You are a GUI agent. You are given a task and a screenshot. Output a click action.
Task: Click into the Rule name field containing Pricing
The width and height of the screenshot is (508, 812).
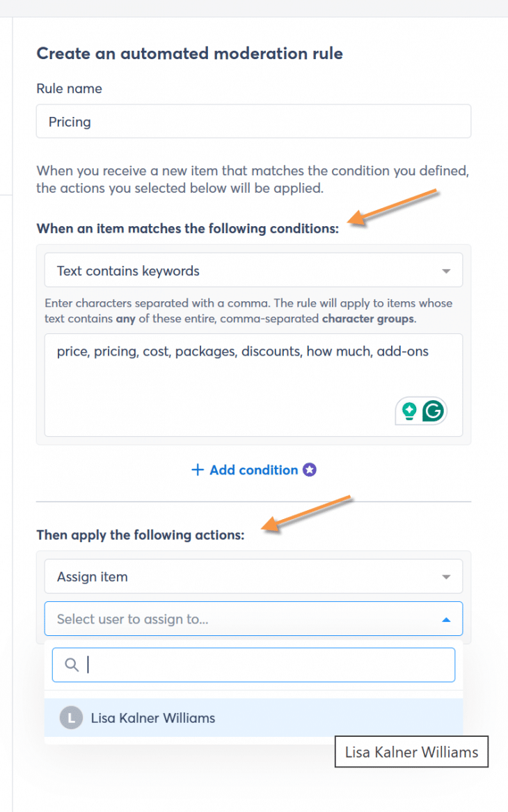253,121
